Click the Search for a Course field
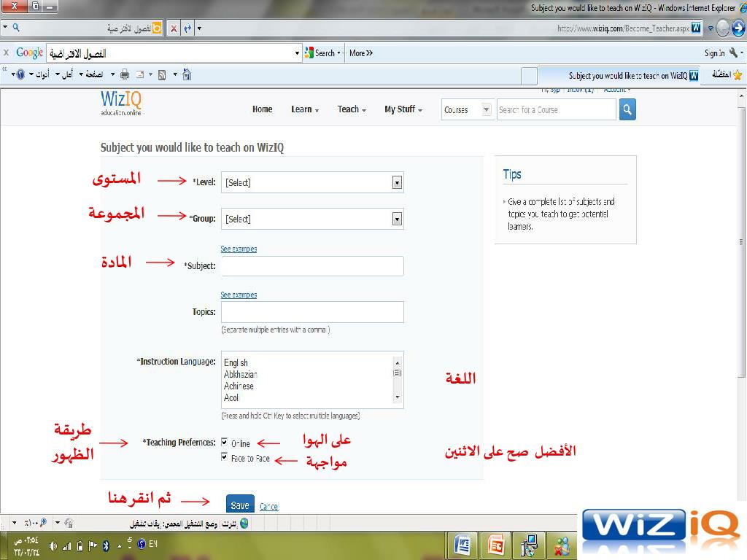This screenshot has width=747, height=560. point(557,110)
